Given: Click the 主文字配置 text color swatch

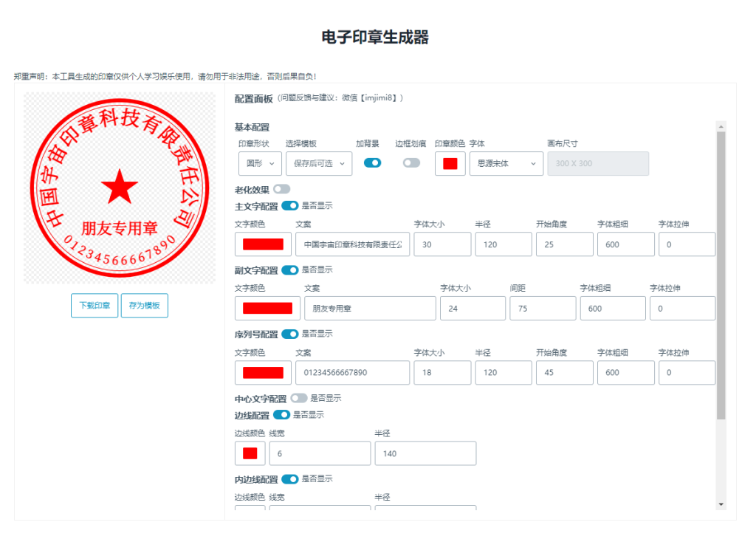Looking at the screenshot, I should (x=263, y=244).
